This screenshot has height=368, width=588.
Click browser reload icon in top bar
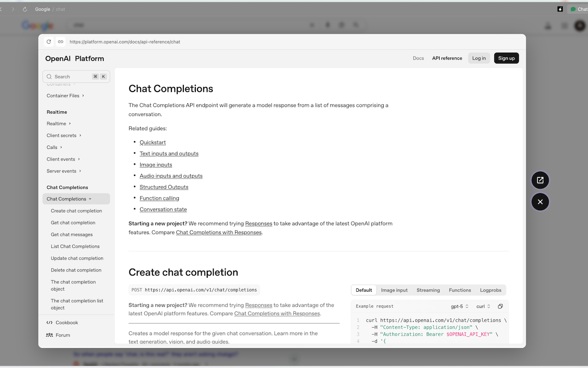click(x=25, y=9)
